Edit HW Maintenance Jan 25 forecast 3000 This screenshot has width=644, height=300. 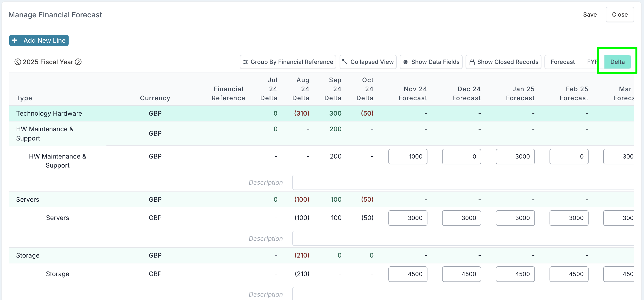point(515,156)
